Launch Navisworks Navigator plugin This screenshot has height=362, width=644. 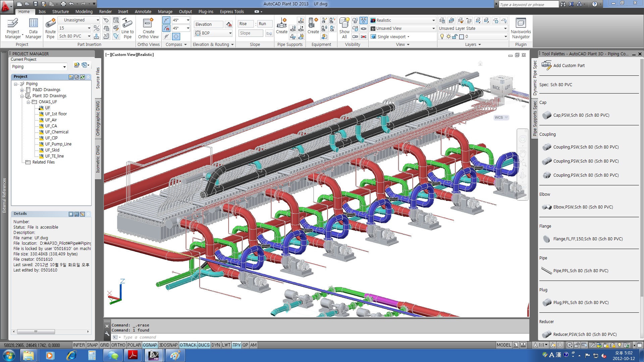point(521,28)
